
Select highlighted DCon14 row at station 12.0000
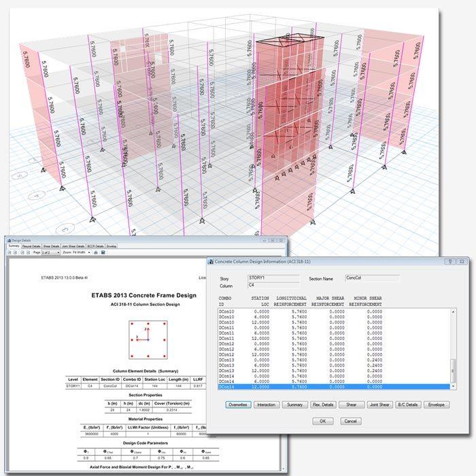click(x=334, y=387)
